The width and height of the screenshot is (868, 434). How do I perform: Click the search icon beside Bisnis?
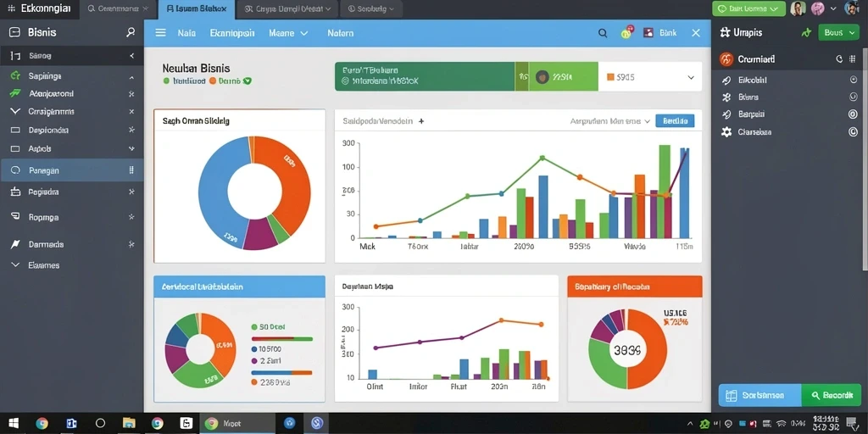pyautogui.click(x=131, y=32)
